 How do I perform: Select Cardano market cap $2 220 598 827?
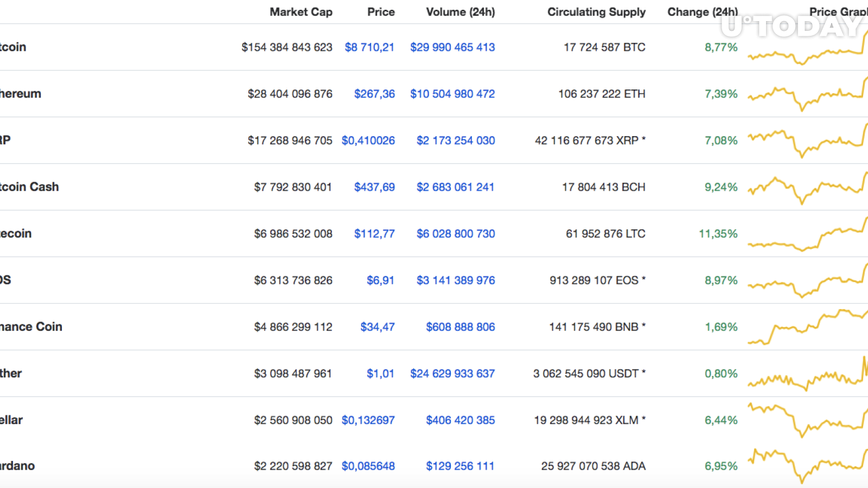(x=293, y=466)
